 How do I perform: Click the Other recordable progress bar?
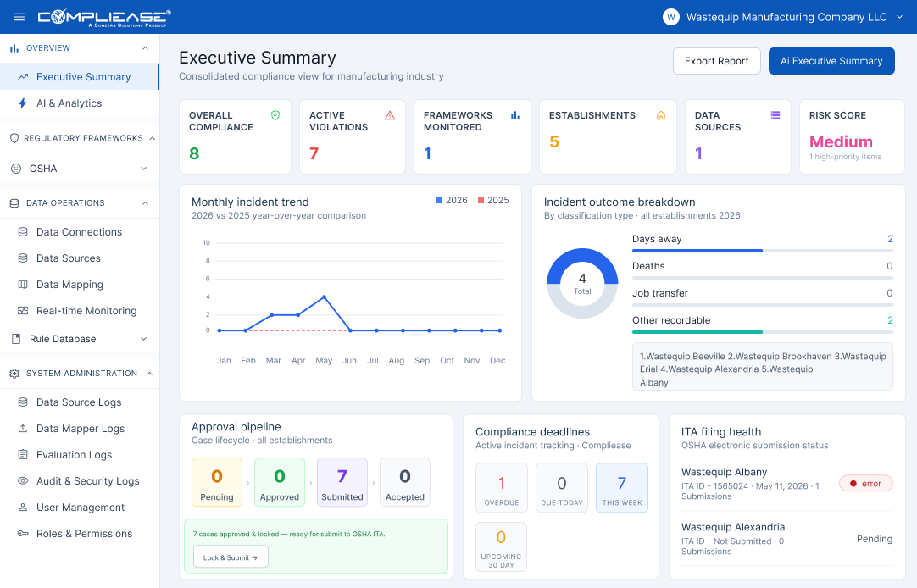[x=762, y=332]
